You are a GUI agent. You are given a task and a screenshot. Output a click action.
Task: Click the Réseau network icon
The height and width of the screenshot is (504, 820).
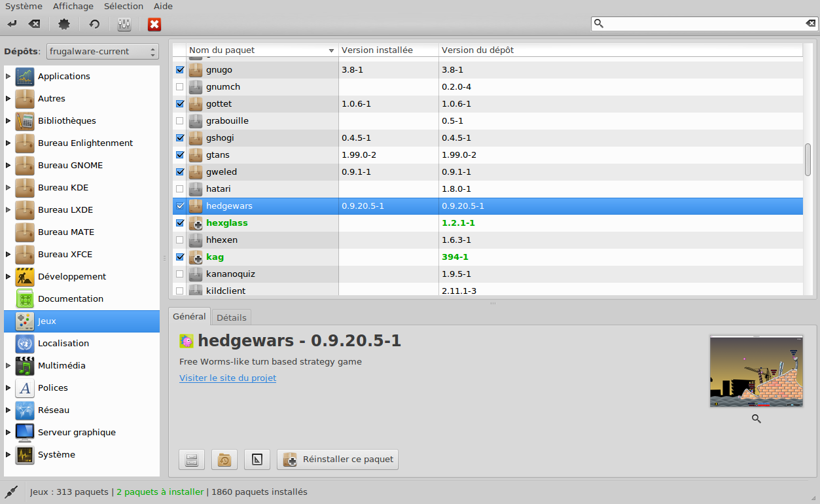[x=25, y=410]
